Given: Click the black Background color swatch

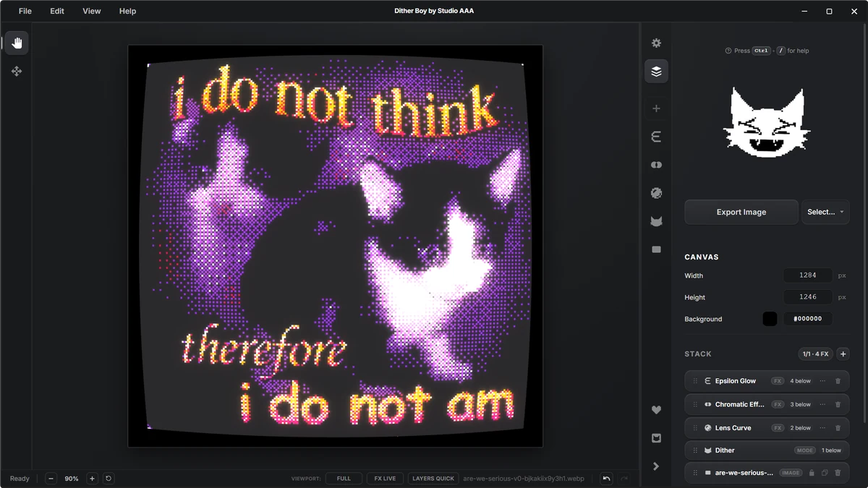Looking at the screenshot, I should tap(770, 319).
